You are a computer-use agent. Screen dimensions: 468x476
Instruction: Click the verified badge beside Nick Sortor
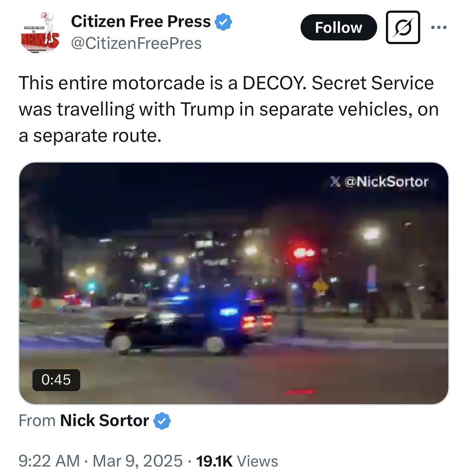tap(162, 421)
